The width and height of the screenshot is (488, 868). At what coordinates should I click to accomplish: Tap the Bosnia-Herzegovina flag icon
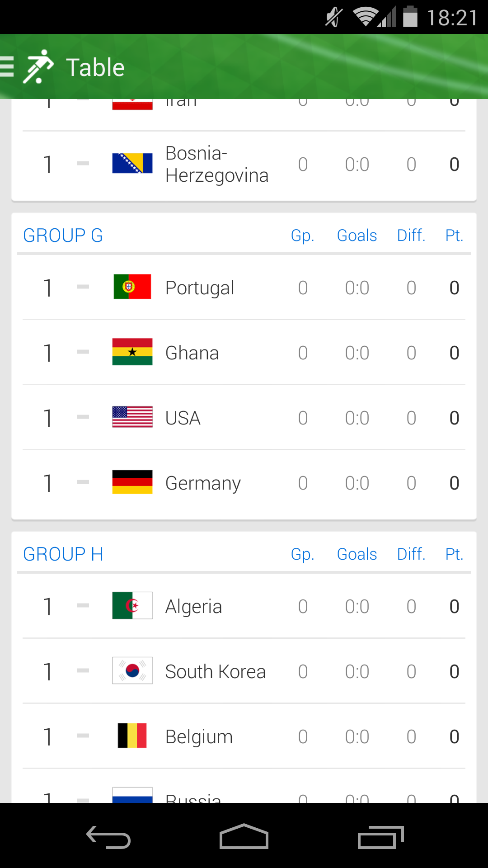132,163
